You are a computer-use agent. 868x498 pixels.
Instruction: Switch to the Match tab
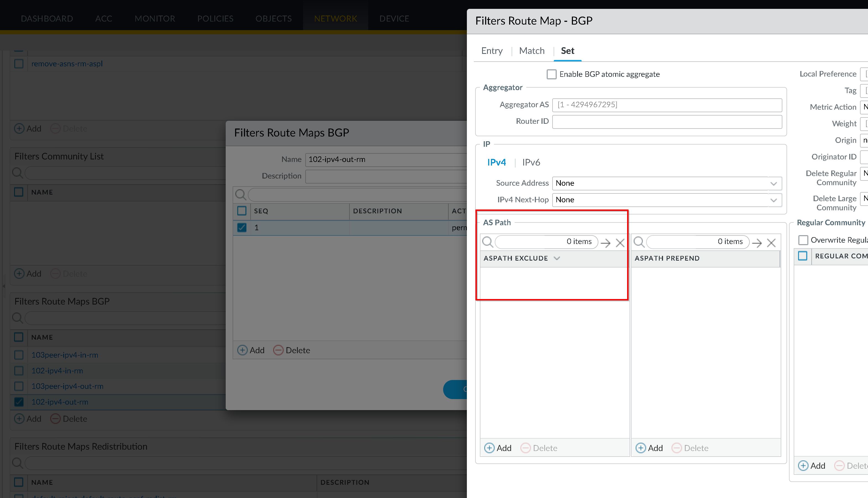coord(532,51)
